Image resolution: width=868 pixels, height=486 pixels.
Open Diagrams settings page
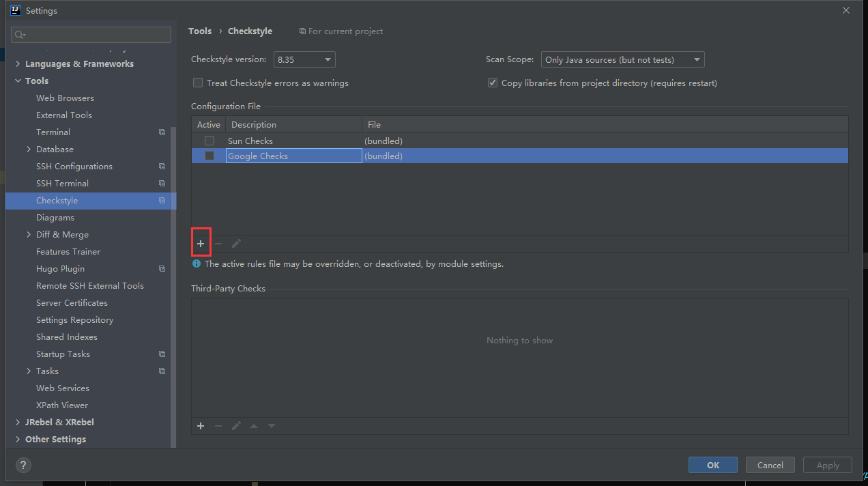pos(55,218)
